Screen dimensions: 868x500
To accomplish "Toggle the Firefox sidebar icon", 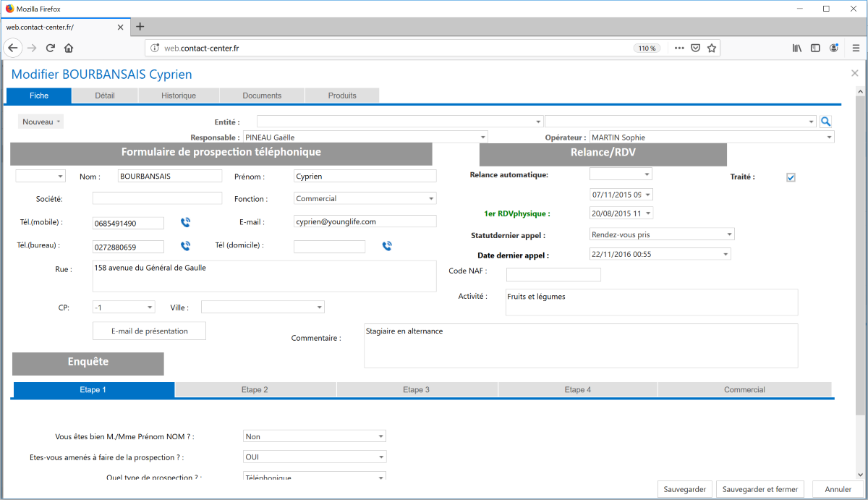I will click(815, 48).
